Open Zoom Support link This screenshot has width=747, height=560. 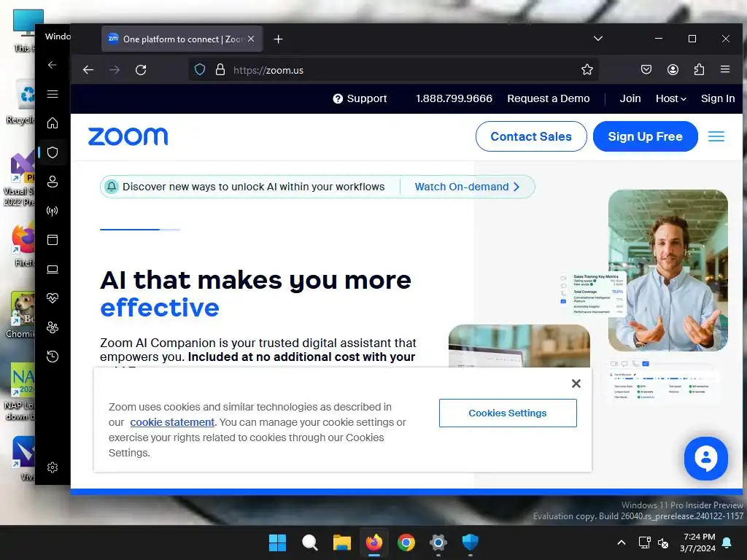(x=360, y=98)
